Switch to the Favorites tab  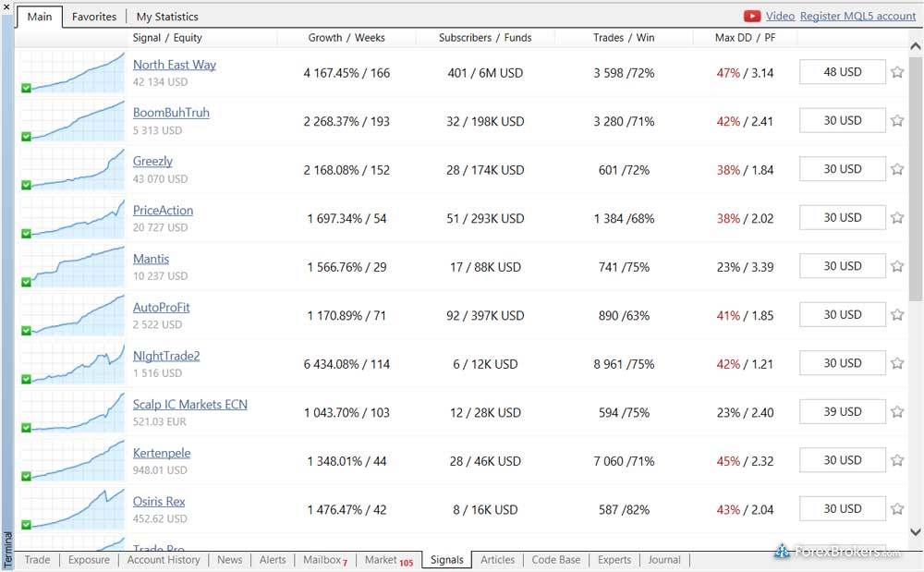(x=94, y=17)
